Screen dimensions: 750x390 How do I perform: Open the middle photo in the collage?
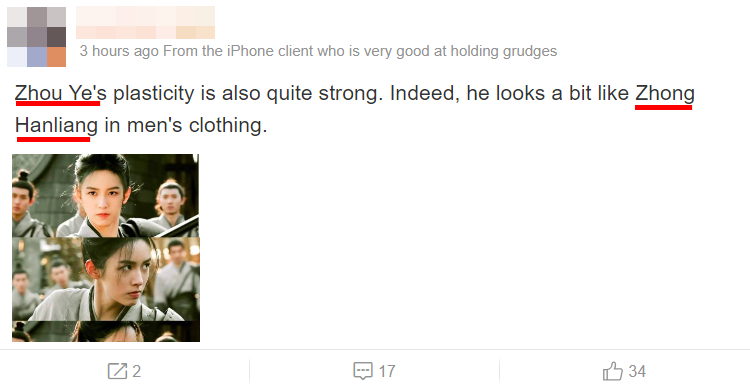(106, 279)
